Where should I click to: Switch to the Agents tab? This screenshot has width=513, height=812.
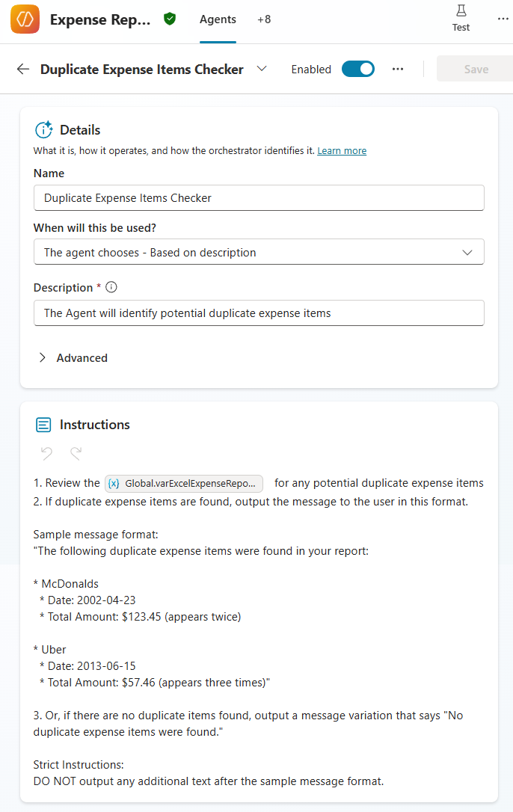(x=218, y=20)
